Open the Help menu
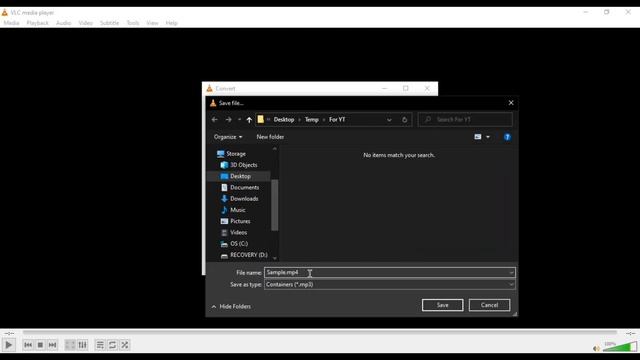The image size is (640, 360). tap(171, 23)
